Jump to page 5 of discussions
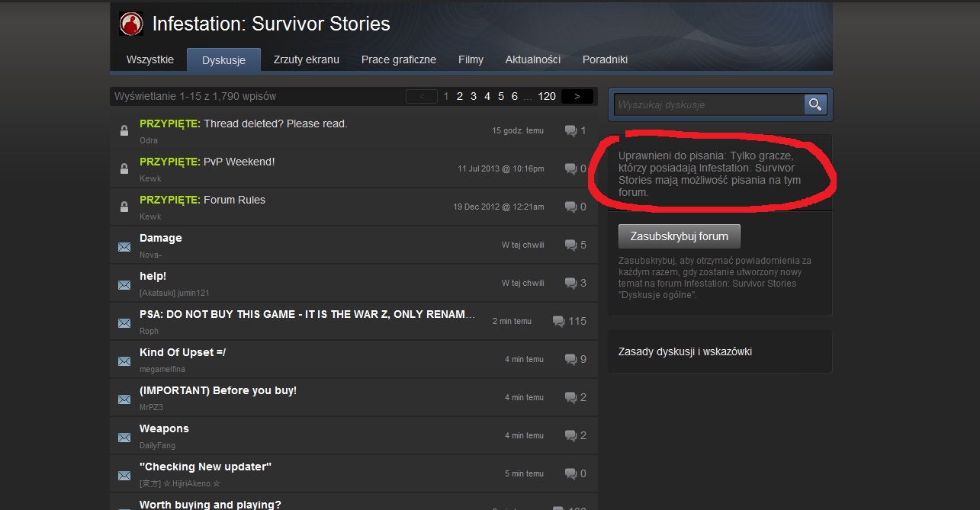980x510 pixels. coord(501,96)
